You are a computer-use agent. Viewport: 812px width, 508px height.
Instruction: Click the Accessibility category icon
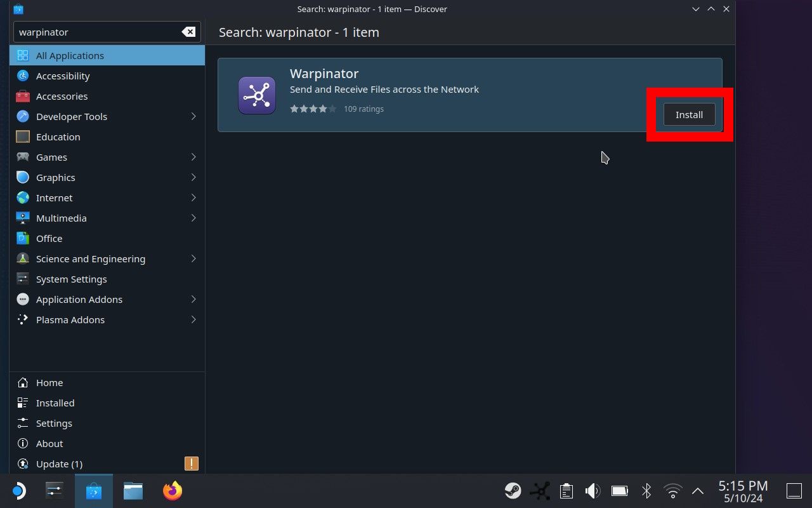[23, 76]
